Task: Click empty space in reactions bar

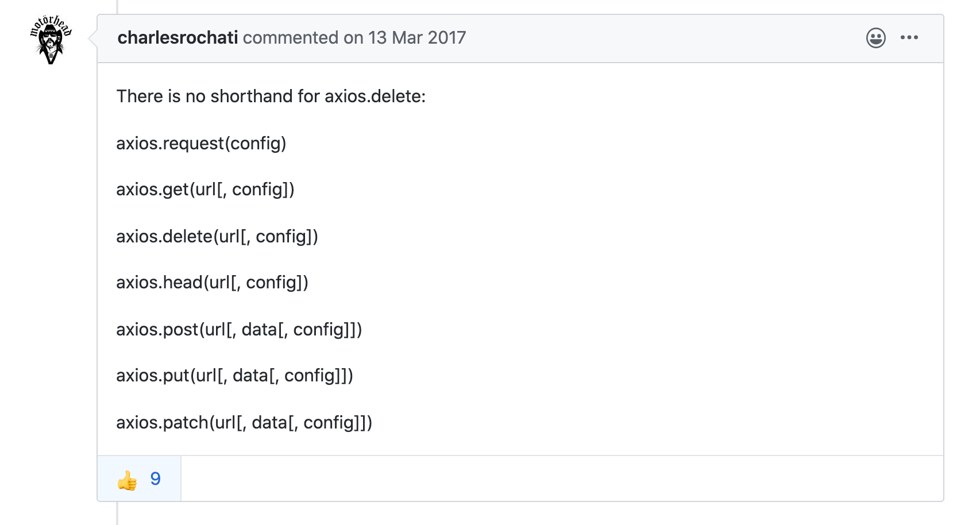Action: [562, 478]
